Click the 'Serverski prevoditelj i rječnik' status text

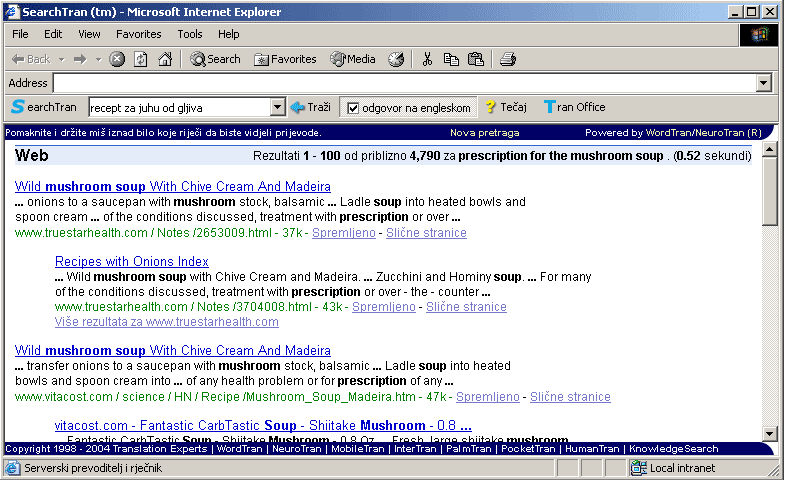click(x=93, y=468)
